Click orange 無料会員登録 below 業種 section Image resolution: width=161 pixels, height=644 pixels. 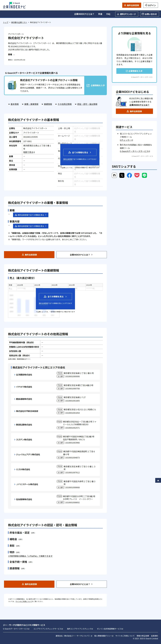pos(29,255)
